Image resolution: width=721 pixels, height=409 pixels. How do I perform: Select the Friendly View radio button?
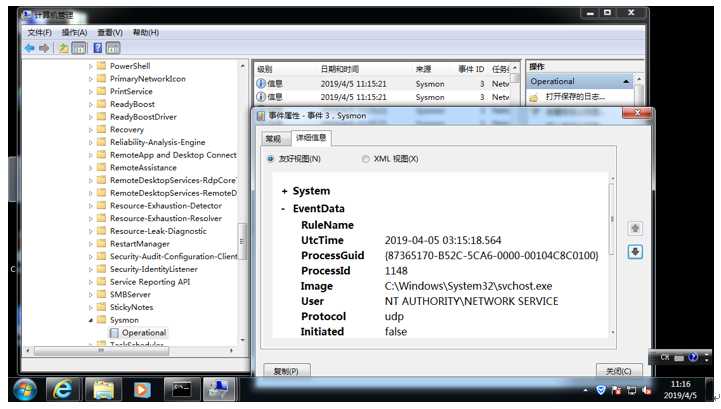tap(271, 159)
